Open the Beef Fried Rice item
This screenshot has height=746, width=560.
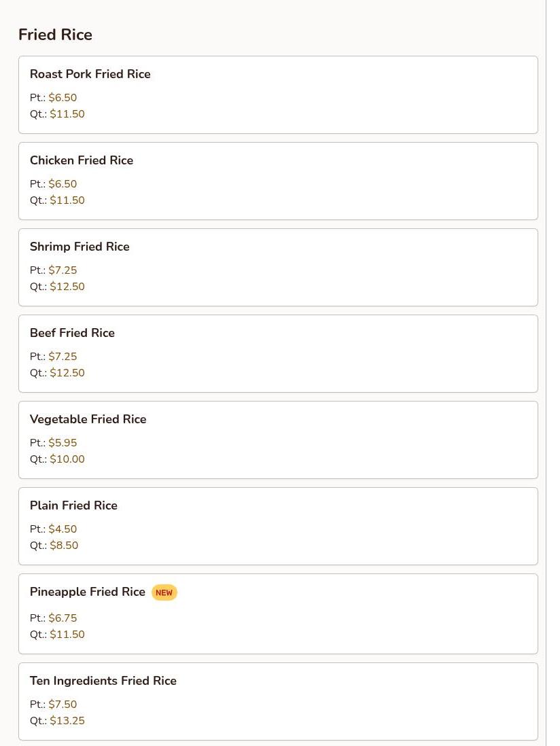tap(72, 333)
